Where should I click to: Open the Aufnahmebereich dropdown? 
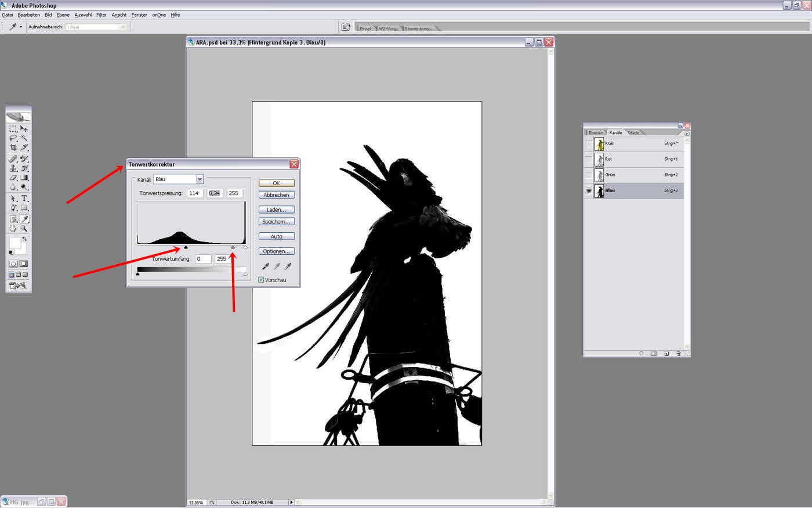[123, 27]
